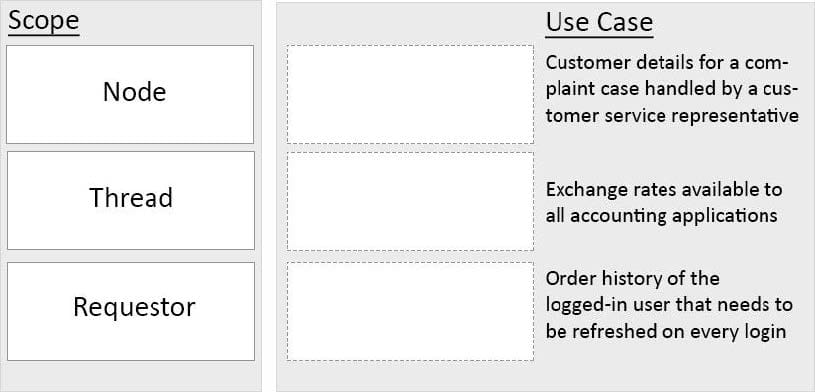This screenshot has width=815, height=392.
Task: Click the line 'Exchange rates available to'
Action: [x=664, y=190]
